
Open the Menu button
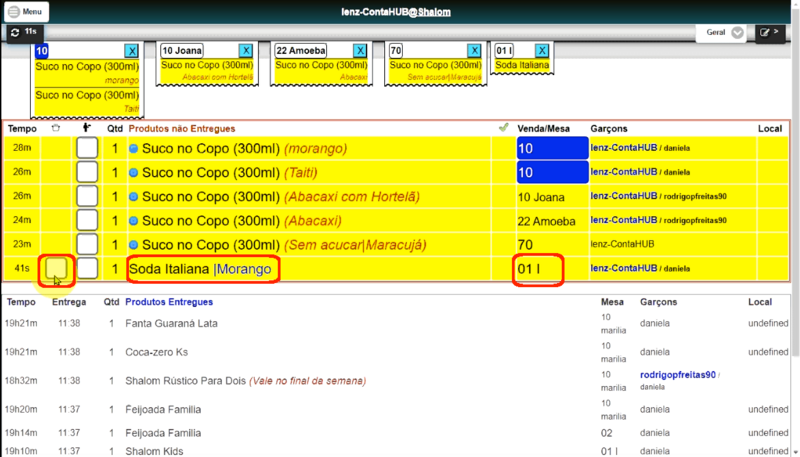click(x=27, y=12)
